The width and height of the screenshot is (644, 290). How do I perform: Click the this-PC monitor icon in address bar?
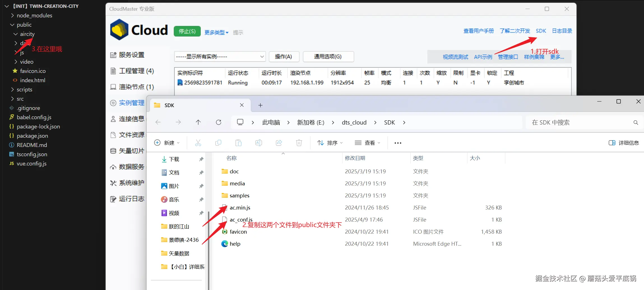click(x=240, y=122)
